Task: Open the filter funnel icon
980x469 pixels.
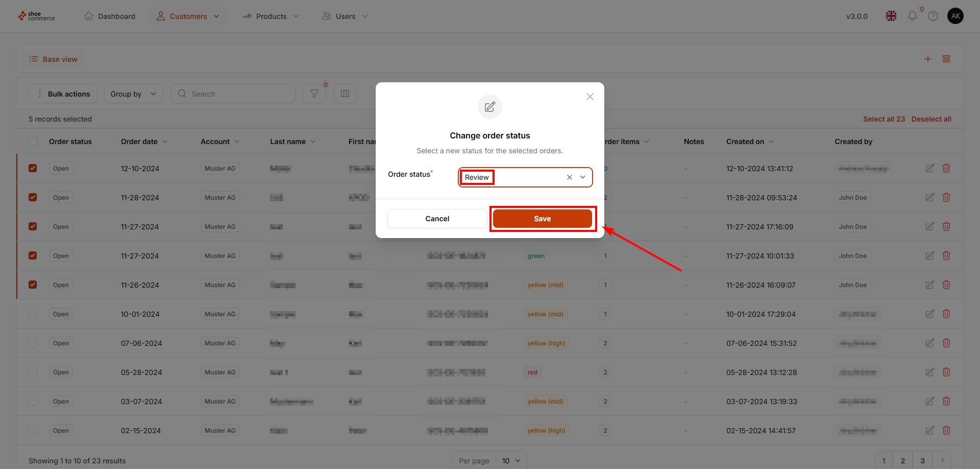Action: tap(314, 94)
